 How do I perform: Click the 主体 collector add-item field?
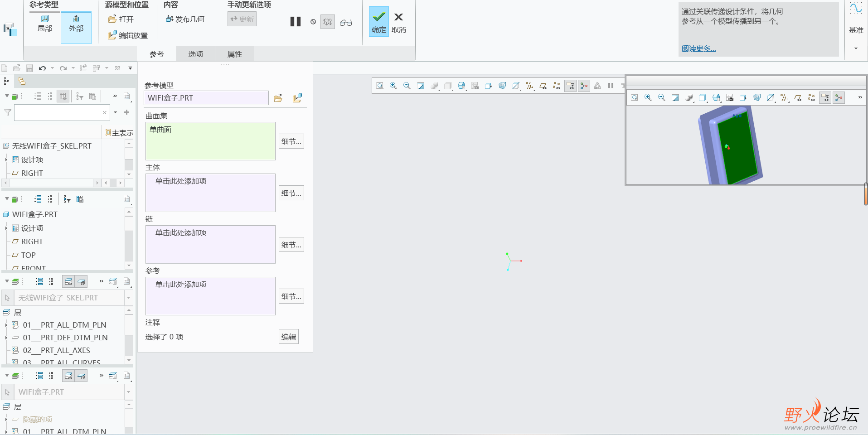(210, 193)
